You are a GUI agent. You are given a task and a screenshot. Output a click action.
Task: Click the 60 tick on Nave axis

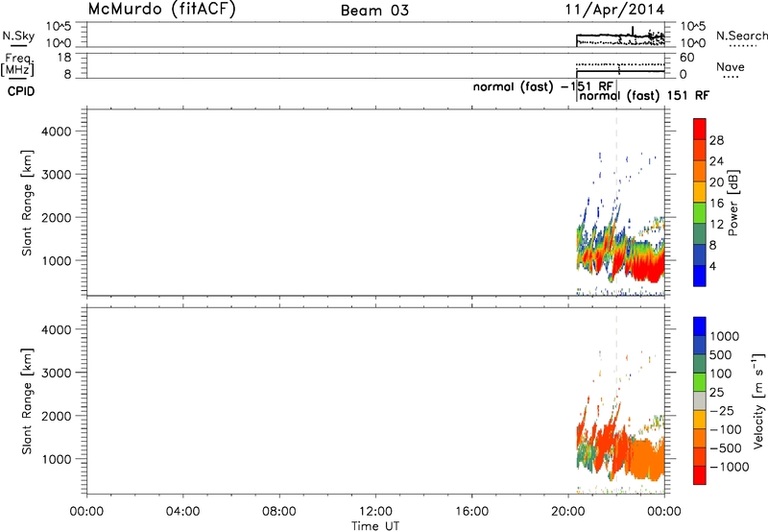pos(686,58)
